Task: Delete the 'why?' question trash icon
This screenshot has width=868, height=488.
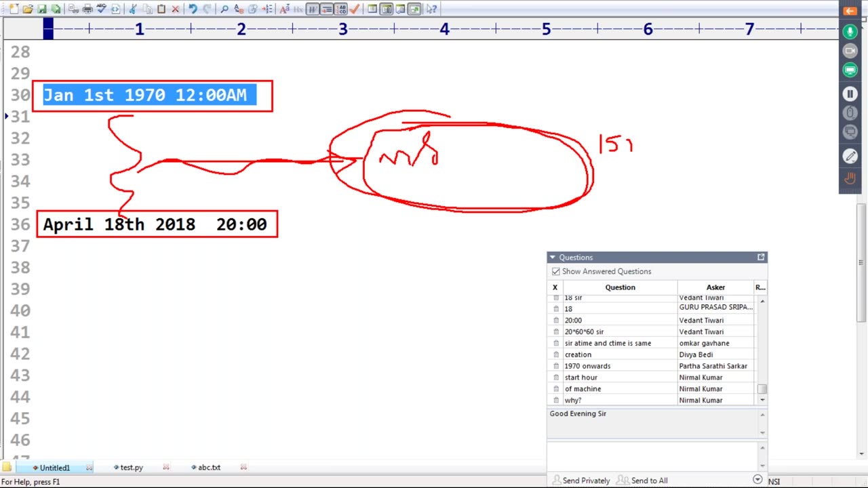Action: tap(556, 400)
